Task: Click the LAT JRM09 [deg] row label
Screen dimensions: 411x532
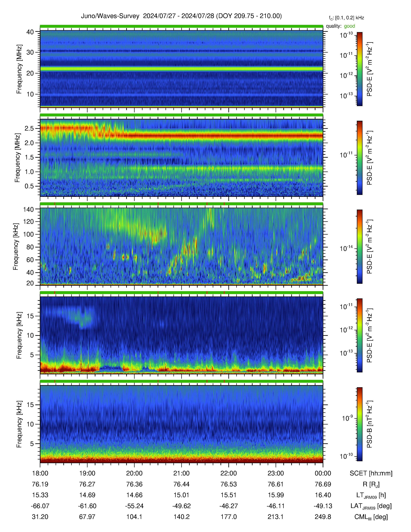Action: click(371, 506)
